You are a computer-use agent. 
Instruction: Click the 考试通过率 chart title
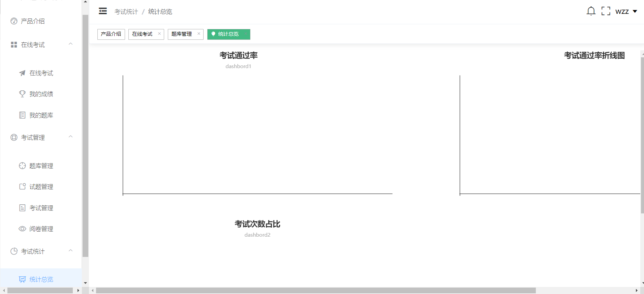(239, 55)
